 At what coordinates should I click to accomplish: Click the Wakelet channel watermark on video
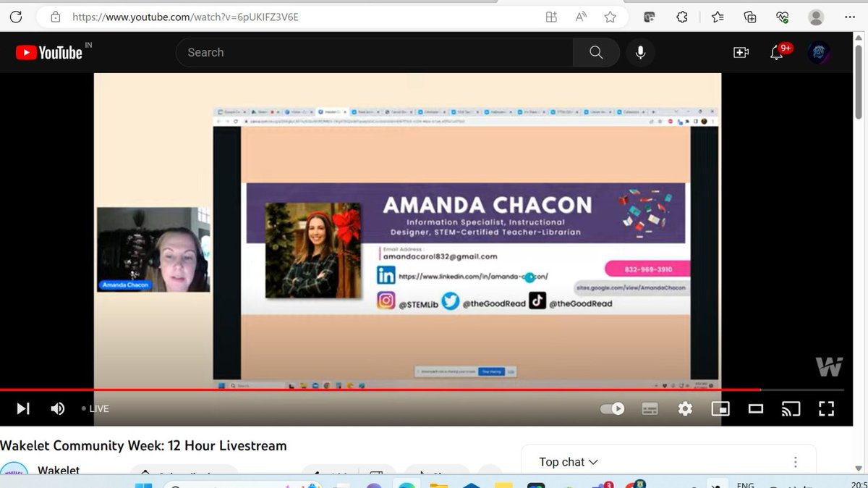[x=829, y=366]
